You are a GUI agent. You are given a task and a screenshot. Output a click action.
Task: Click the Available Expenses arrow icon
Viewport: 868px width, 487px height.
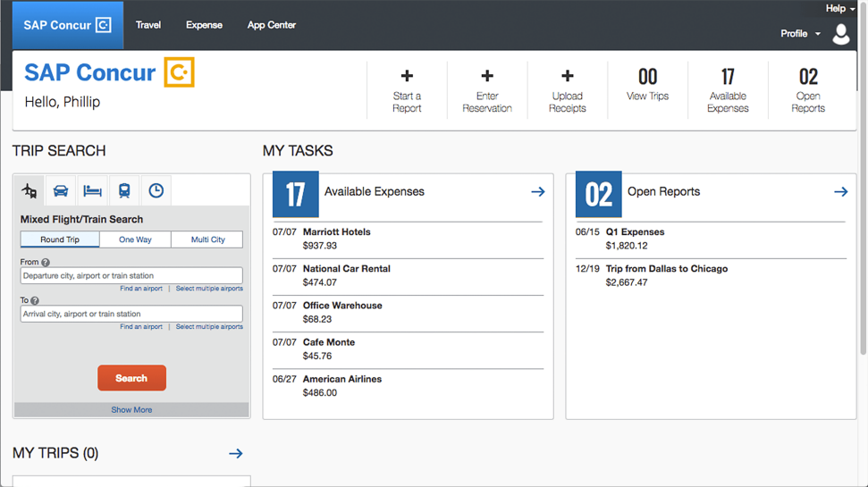pos(538,191)
